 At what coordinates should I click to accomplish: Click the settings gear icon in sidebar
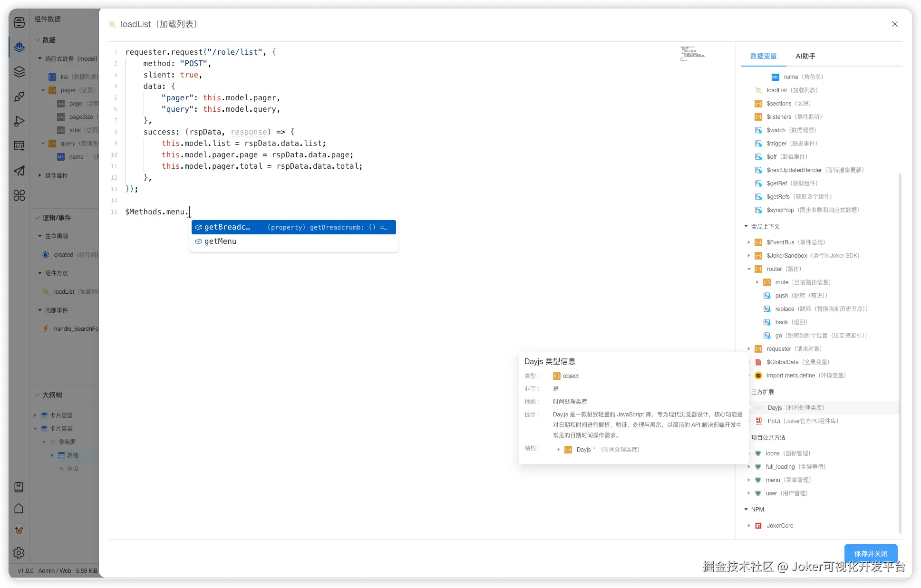click(19, 553)
